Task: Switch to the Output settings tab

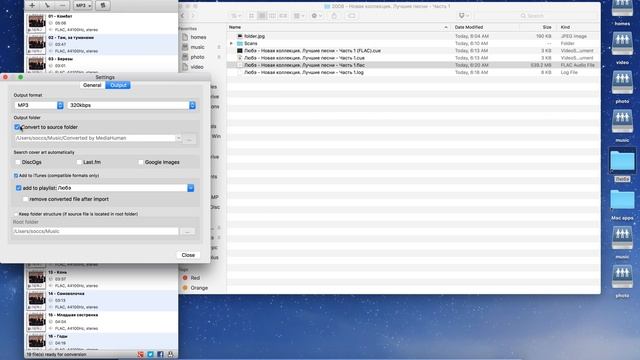Action: (118, 85)
